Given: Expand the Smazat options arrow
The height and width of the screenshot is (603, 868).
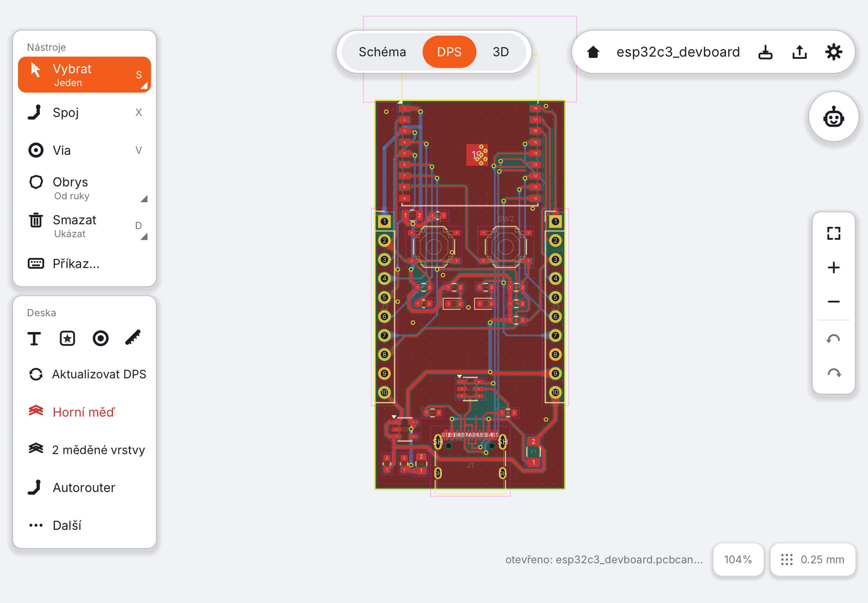Looking at the screenshot, I should tap(143, 236).
